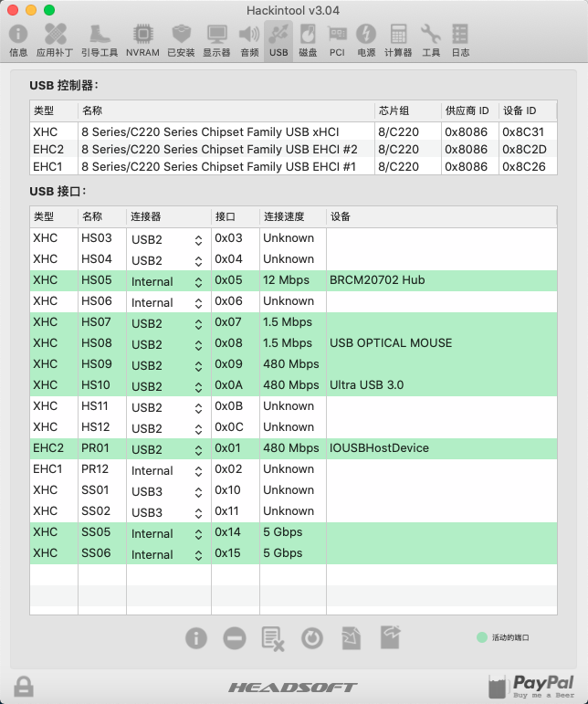588x704 pixels.
Task: Click the clear all ports list icon
Action: pyautogui.click(x=272, y=638)
